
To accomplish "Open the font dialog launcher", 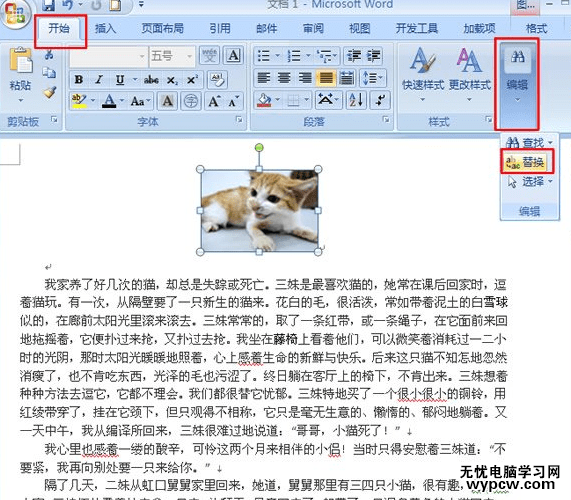I will click(239, 119).
